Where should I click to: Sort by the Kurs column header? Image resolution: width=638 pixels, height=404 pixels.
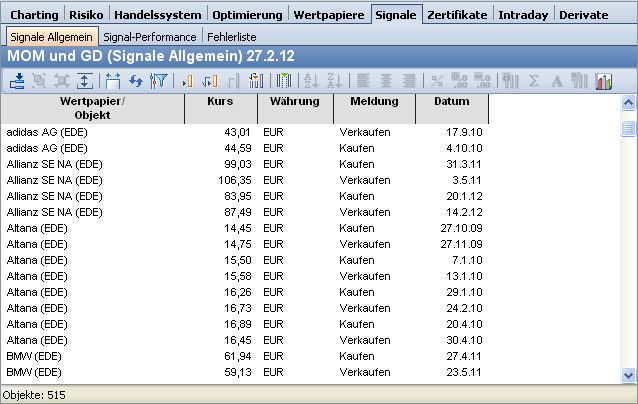coord(220,102)
